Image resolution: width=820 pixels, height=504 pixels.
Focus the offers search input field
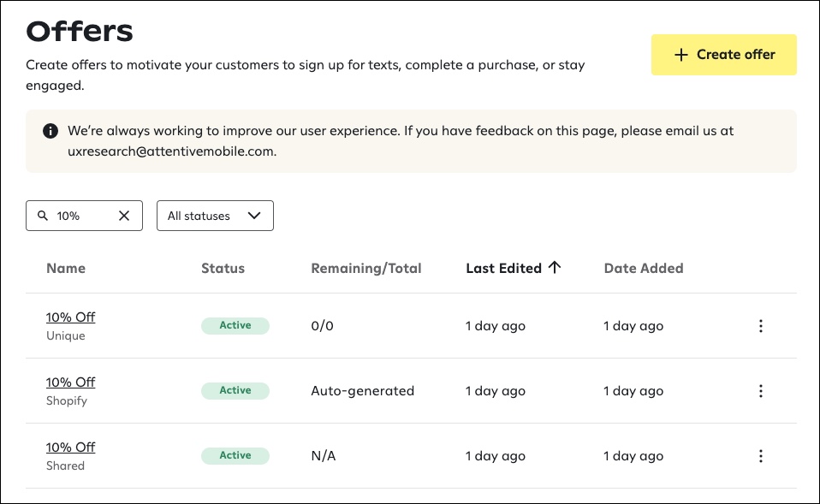(x=83, y=216)
